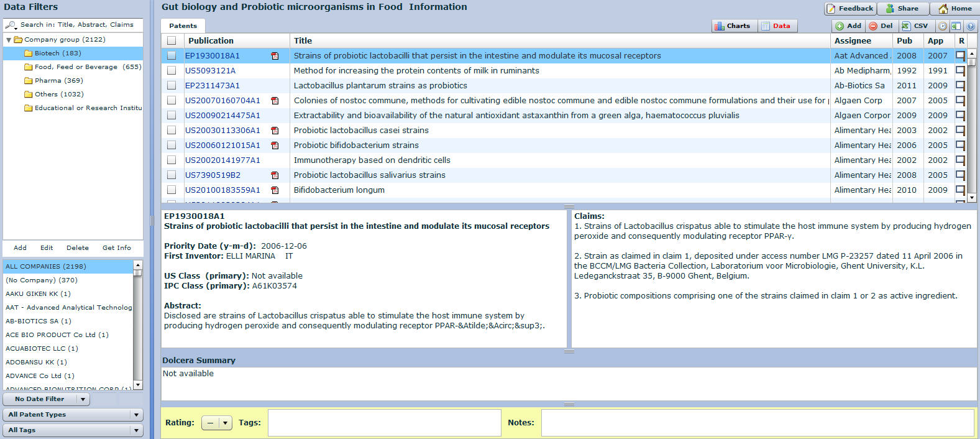This screenshot has height=439, width=980.
Task: Click into the Notes text field
Action: [757, 423]
